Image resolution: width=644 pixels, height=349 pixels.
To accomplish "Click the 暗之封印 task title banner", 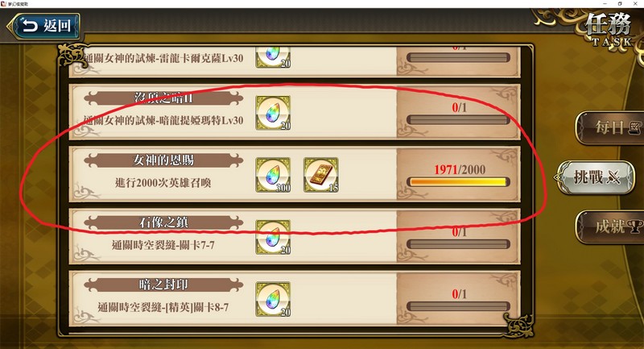I will (x=163, y=285).
